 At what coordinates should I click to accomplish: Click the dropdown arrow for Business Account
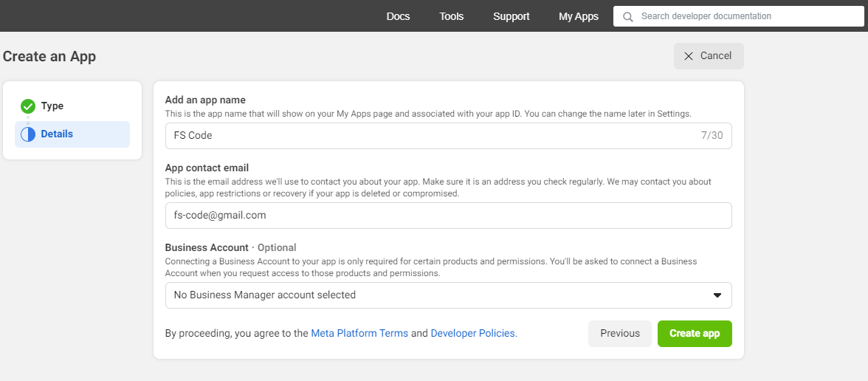717,295
